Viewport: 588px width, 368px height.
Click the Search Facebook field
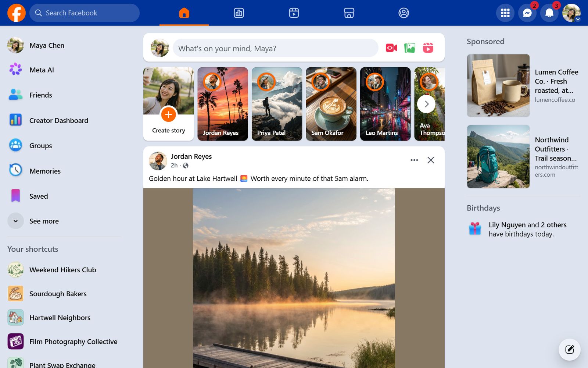(x=85, y=13)
